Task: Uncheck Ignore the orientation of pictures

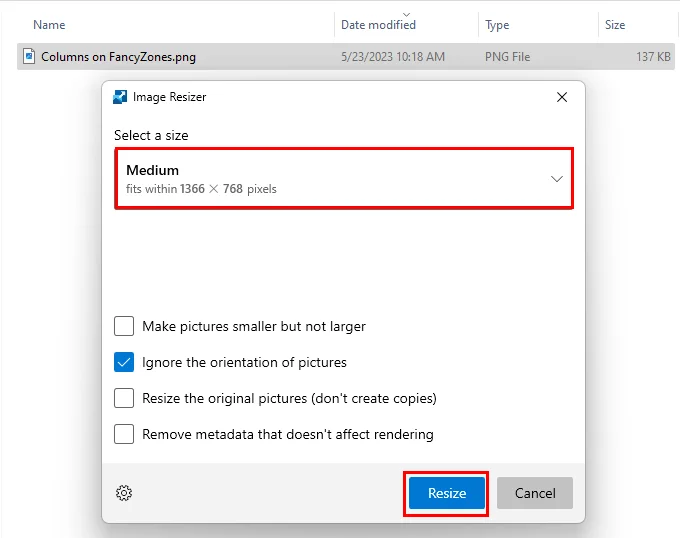Action: [124, 362]
